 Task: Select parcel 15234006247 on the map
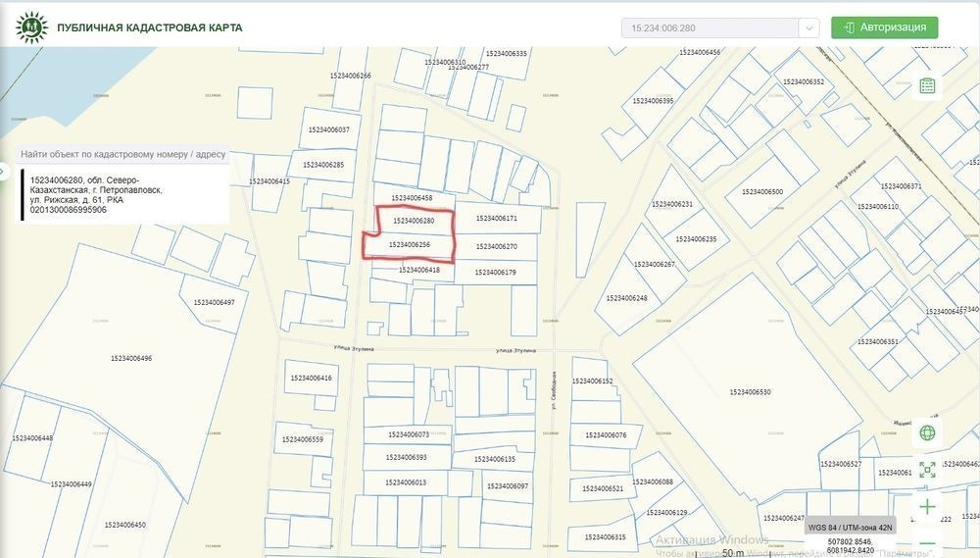pyautogui.click(x=784, y=518)
